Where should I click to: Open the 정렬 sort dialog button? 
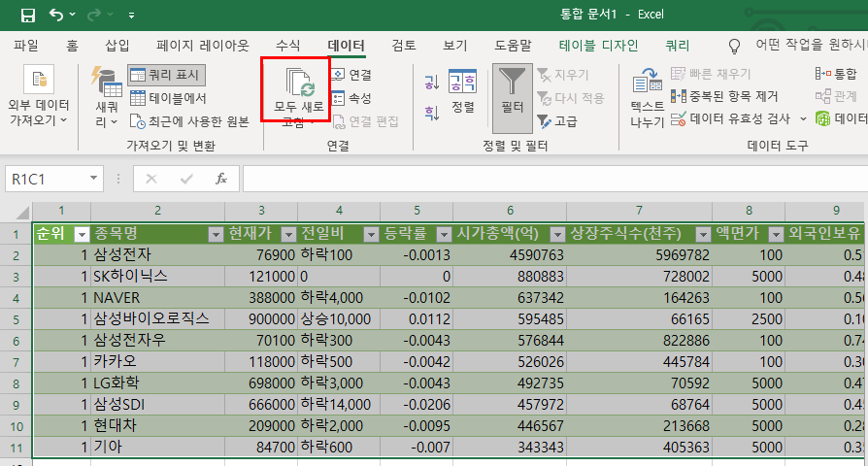point(463,91)
